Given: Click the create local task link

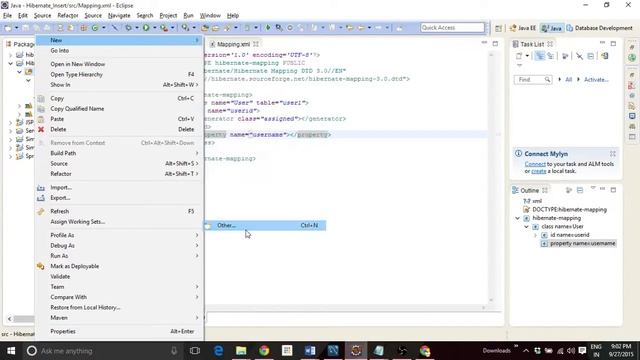Looking at the screenshot, I should [539, 171].
